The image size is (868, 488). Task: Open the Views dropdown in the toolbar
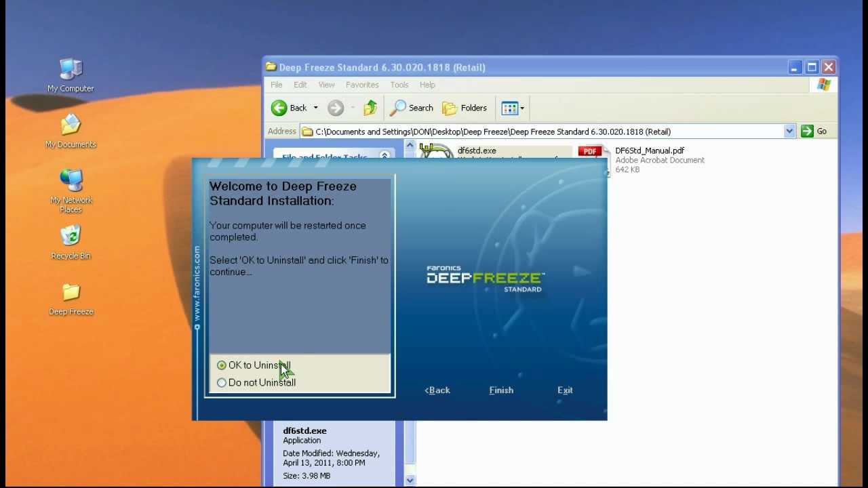click(522, 108)
